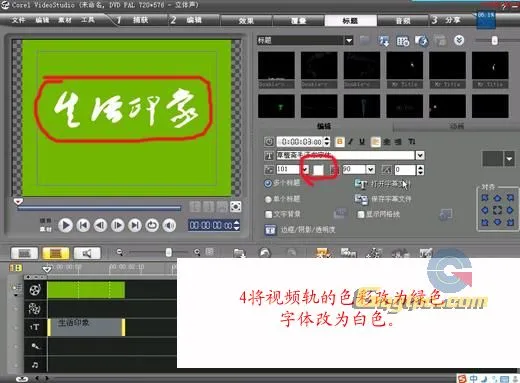This screenshot has height=383, width=520.
Task: Open the 文件 menu
Action: (x=18, y=20)
